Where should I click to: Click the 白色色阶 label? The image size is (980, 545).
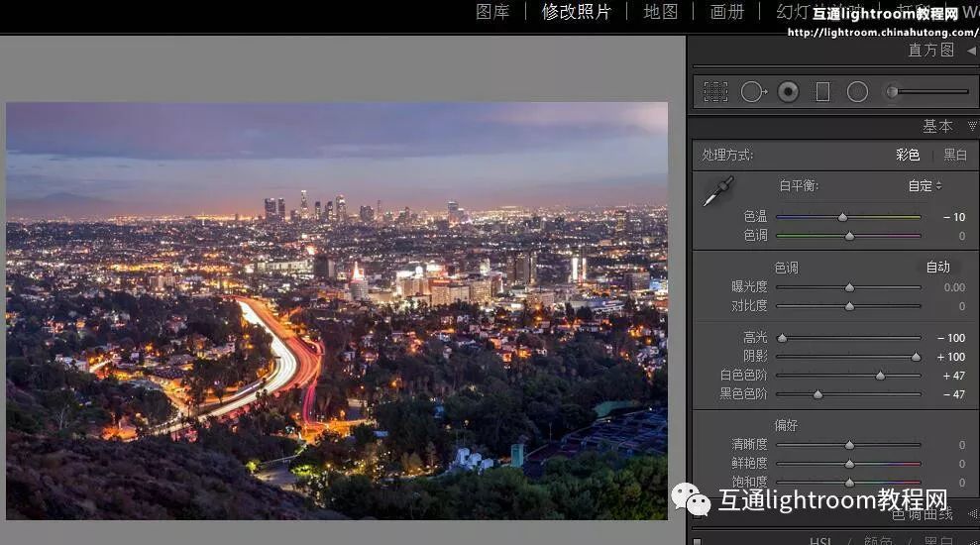[x=743, y=375]
